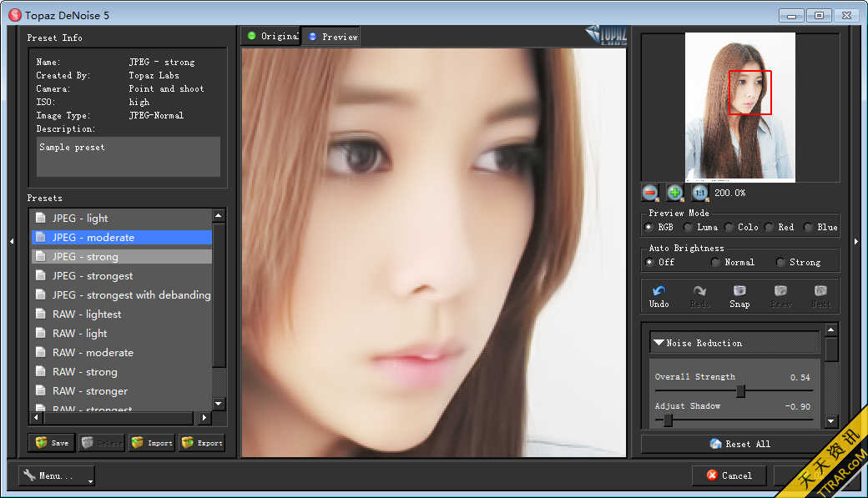The image size is (868, 498).
Task: Set Auto Brightness to Normal
Action: click(x=715, y=262)
